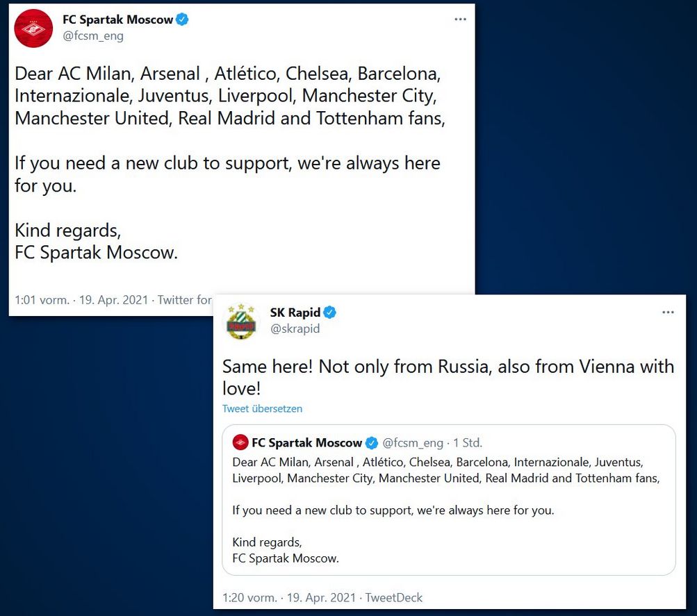Screen dimensions: 697x616
Task: Click small Spartak avatar in quoted tweet
Action: point(240,442)
